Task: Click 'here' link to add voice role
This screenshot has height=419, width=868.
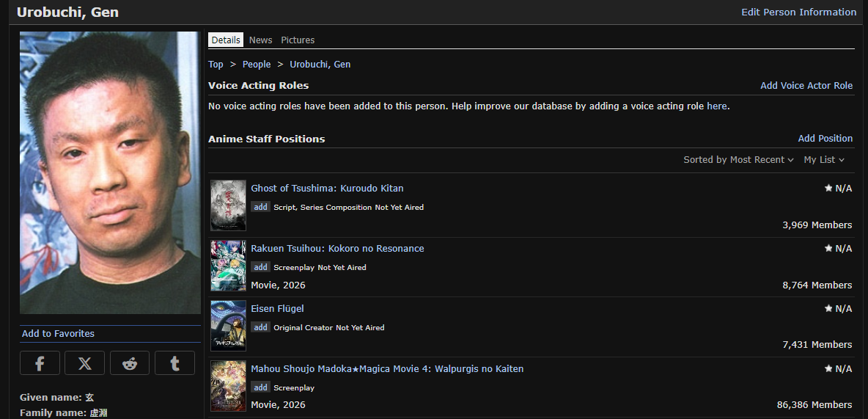Action: point(717,106)
